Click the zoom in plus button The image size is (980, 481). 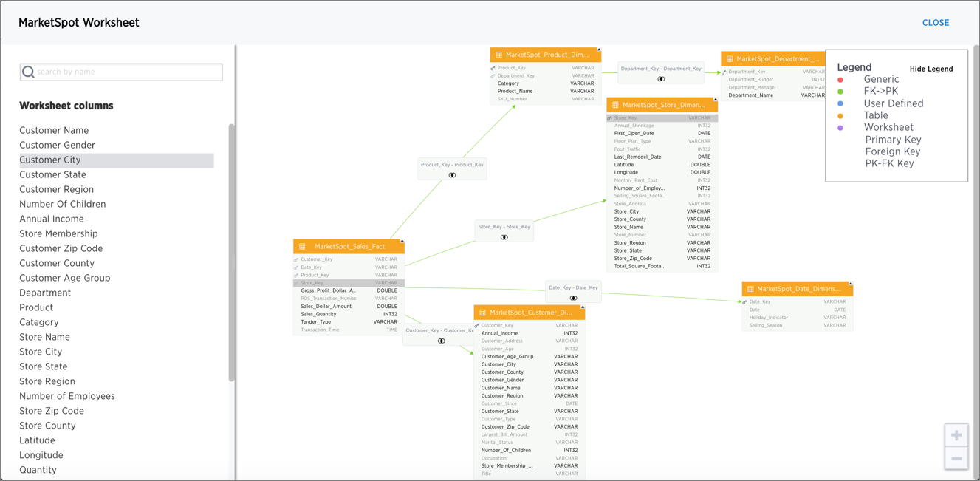coord(956,435)
